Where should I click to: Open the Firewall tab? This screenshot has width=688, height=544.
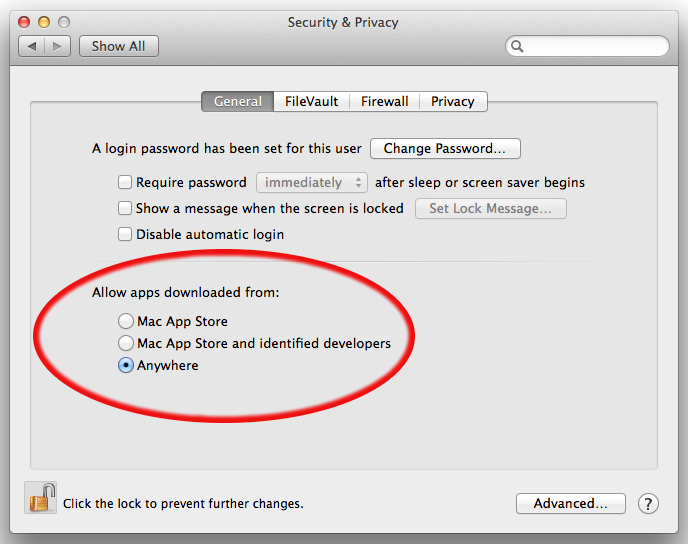tap(384, 101)
